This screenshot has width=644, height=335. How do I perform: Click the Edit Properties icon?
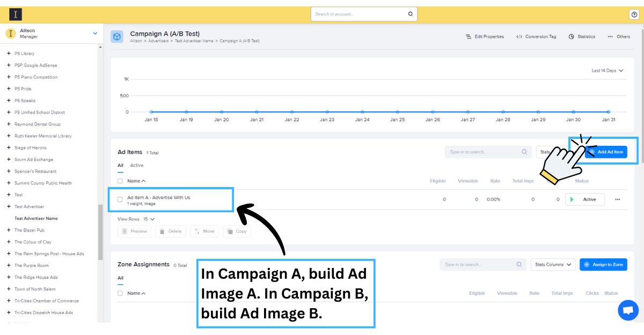(x=469, y=37)
